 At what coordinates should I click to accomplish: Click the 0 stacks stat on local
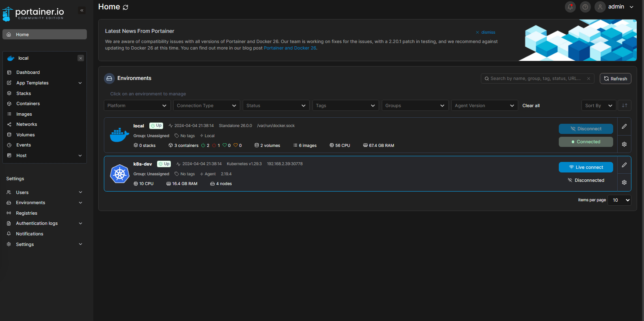(x=144, y=145)
